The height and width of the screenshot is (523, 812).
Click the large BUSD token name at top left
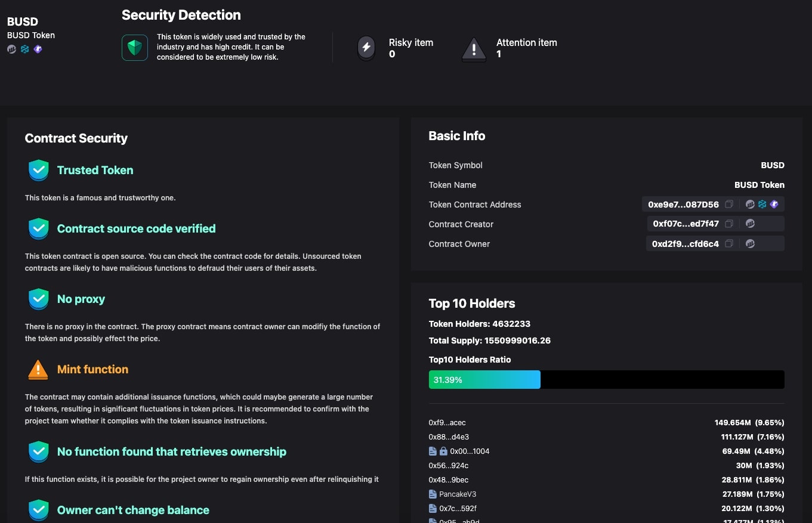coord(23,22)
